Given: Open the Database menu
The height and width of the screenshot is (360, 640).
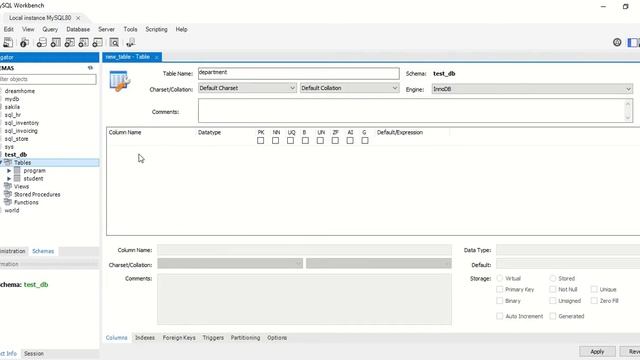Looking at the screenshot, I should tap(78, 29).
